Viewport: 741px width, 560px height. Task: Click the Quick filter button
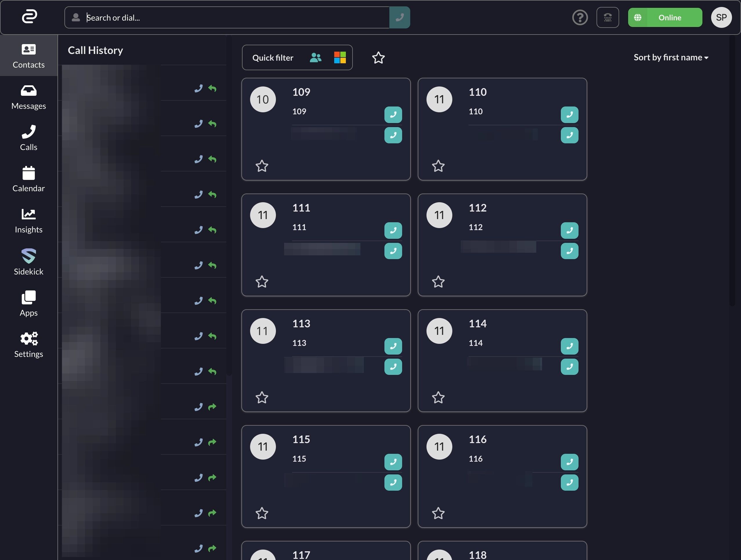pos(273,58)
